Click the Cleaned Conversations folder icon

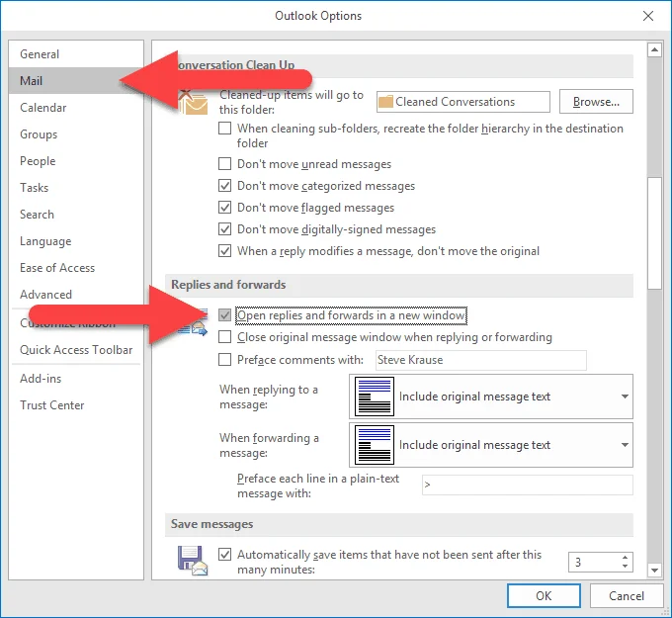[385, 102]
